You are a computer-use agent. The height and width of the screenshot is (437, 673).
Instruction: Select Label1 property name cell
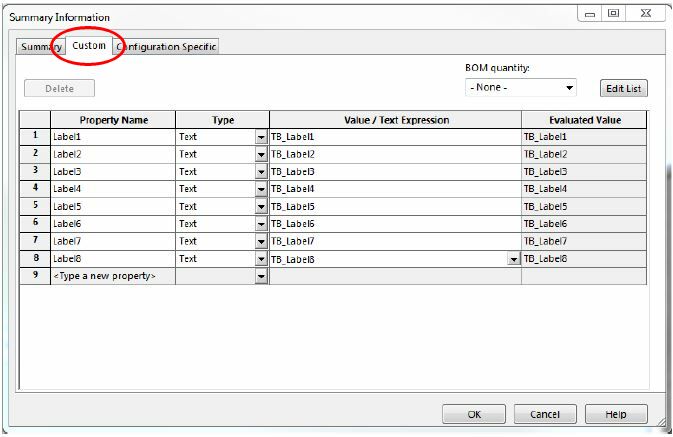113,137
